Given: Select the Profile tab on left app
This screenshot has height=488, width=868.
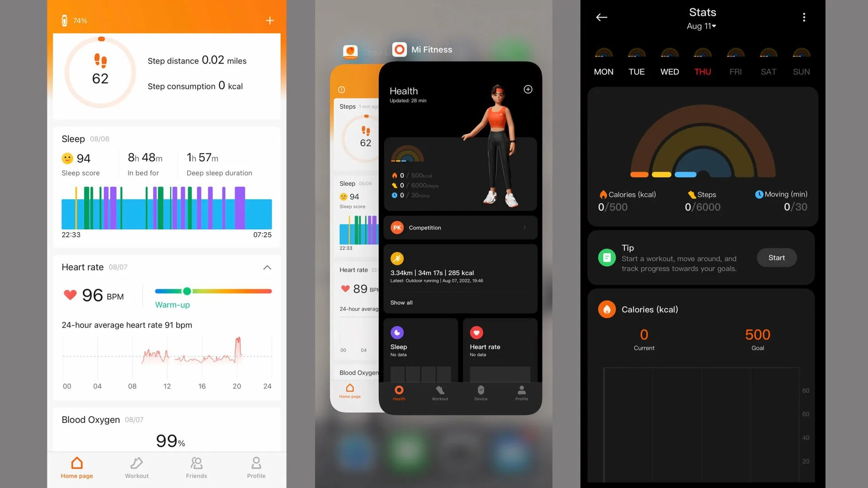Looking at the screenshot, I should point(256,467).
